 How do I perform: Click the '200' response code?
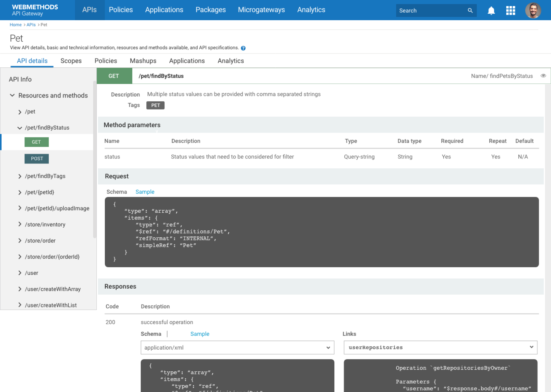pos(110,322)
